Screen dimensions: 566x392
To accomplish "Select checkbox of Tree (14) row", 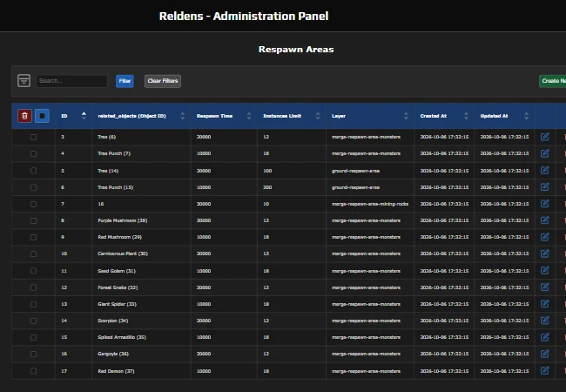I will [33, 171].
